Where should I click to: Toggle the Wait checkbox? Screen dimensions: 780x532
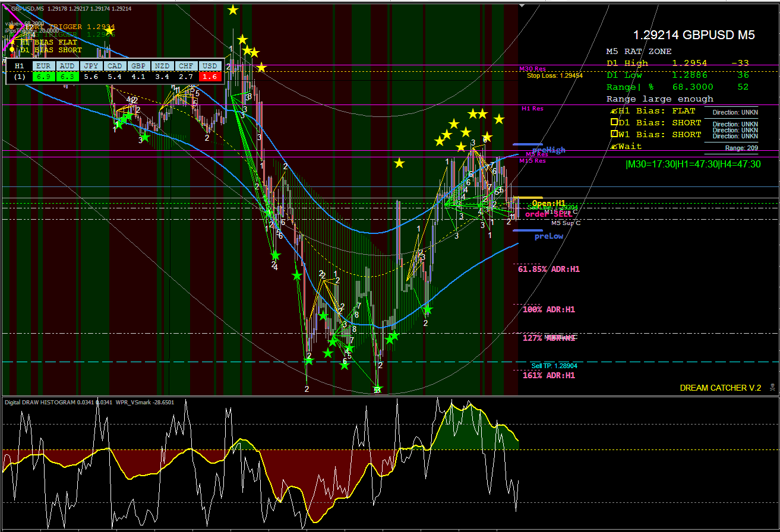click(614, 146)
